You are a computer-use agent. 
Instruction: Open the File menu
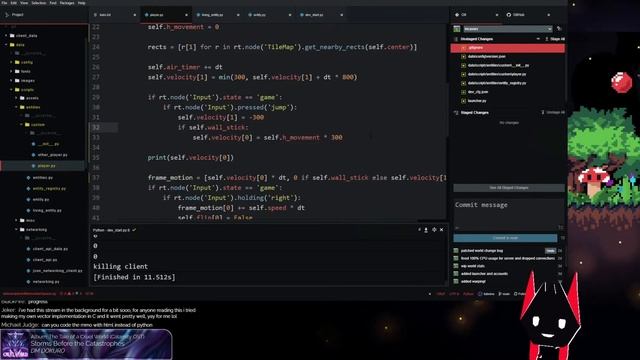pyautogui.click(x=4, y=3)
